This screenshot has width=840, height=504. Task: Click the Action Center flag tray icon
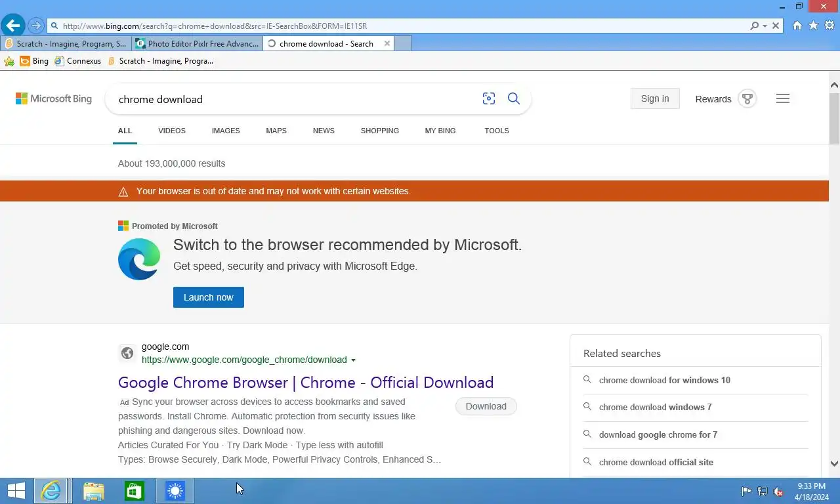point(746,492)
